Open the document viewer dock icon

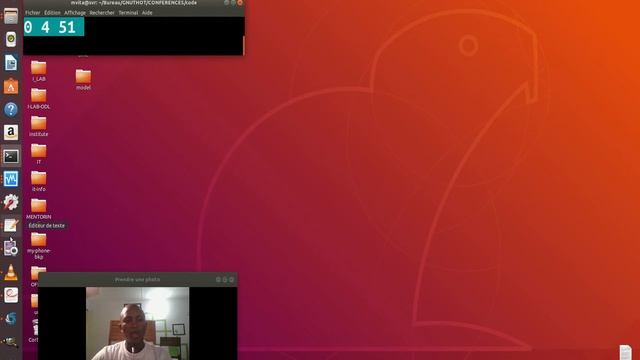tap(11, 295)
